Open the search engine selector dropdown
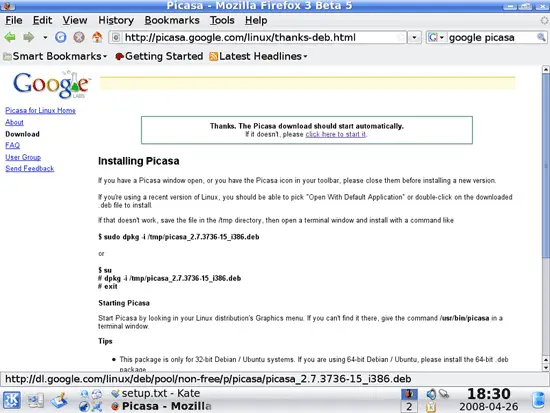 click(x=436, y=37)
